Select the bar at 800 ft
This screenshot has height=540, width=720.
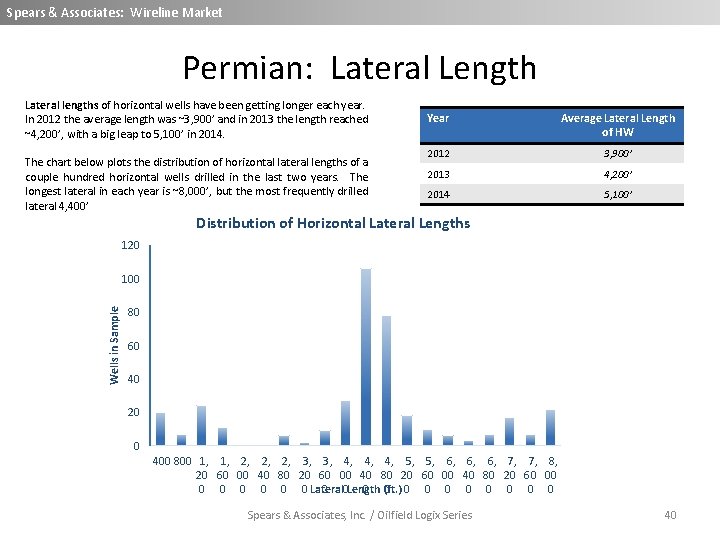tap(181, 440)
